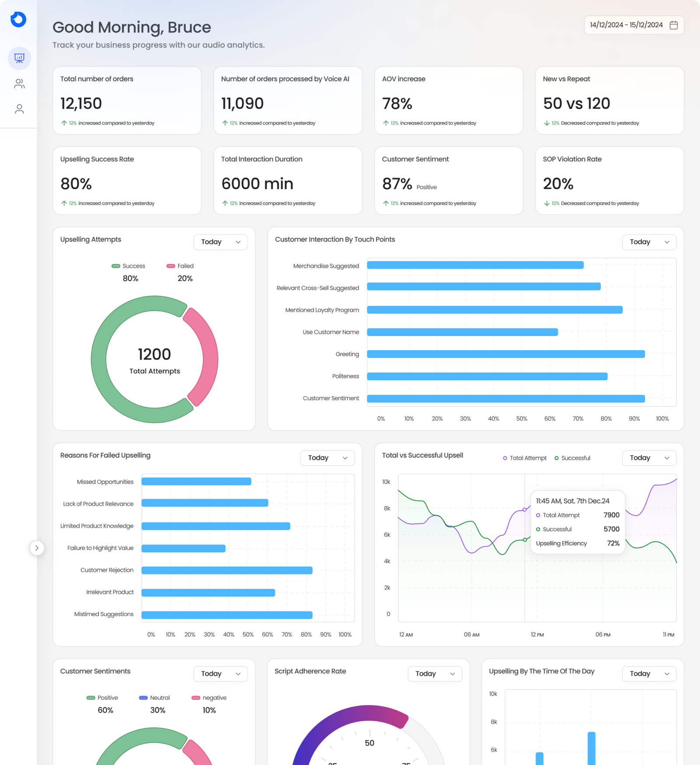Click the Number of orders processed by Voice AI card

(288, 101)
